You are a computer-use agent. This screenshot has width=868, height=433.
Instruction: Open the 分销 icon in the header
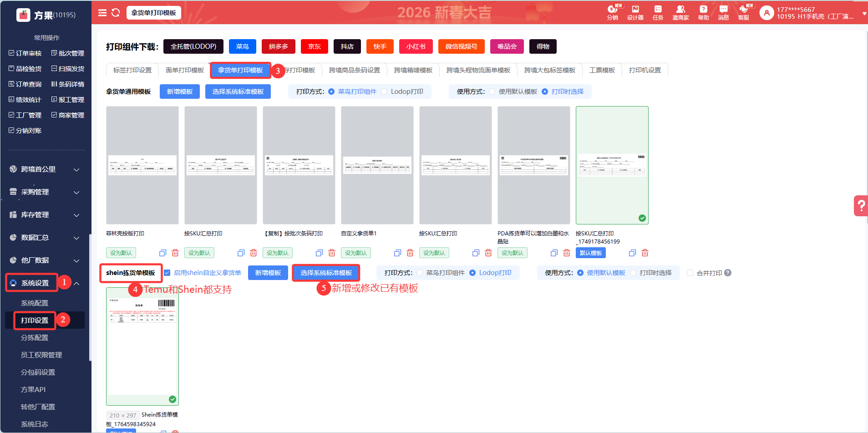(613, 12)
